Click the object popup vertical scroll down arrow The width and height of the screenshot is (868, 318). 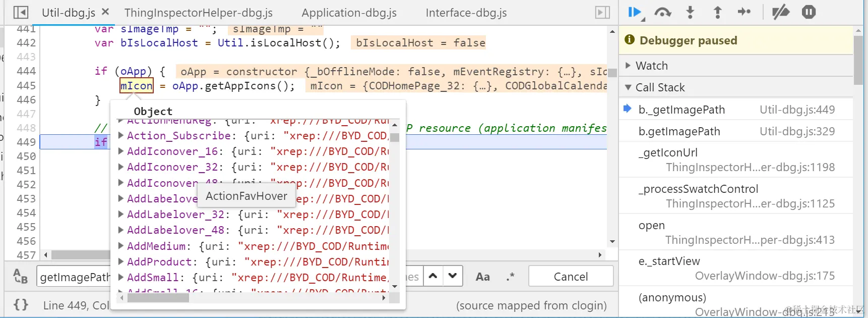(x=395, y=286)
